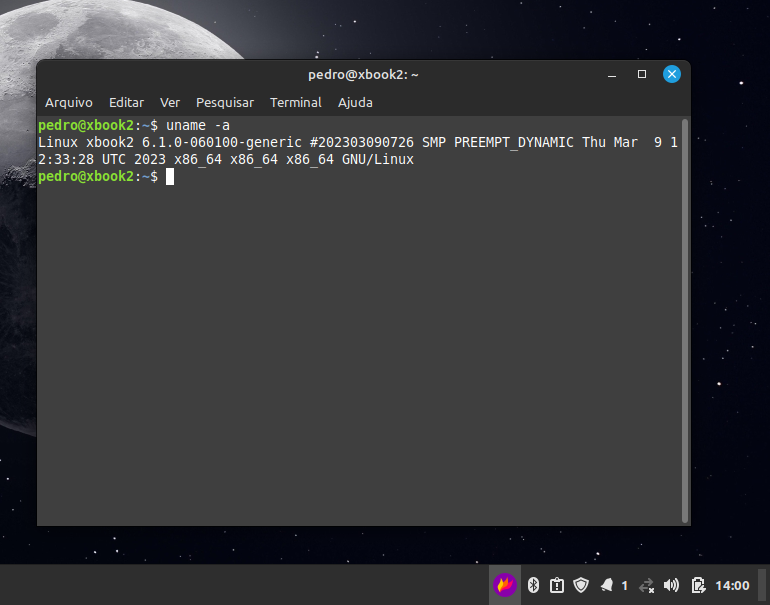
Task: Click the output line starting 'Linux xbook2 6.1.0'
Action: tap(358, 142)
